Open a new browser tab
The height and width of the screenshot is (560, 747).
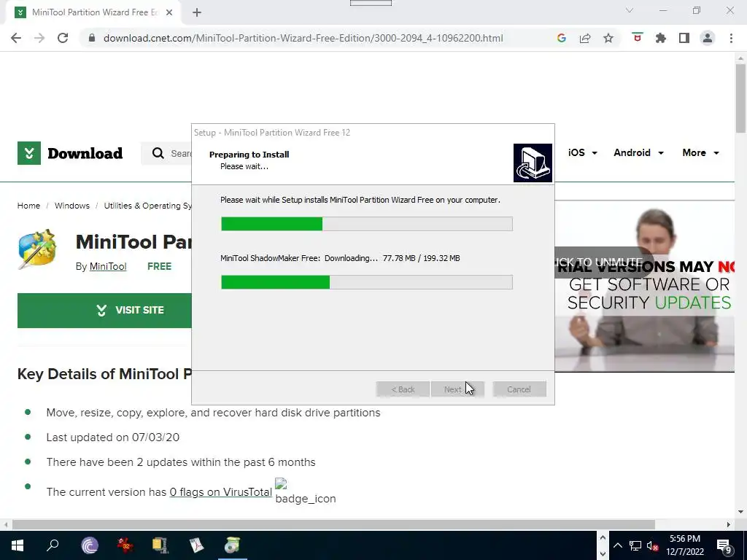point(197,12)
